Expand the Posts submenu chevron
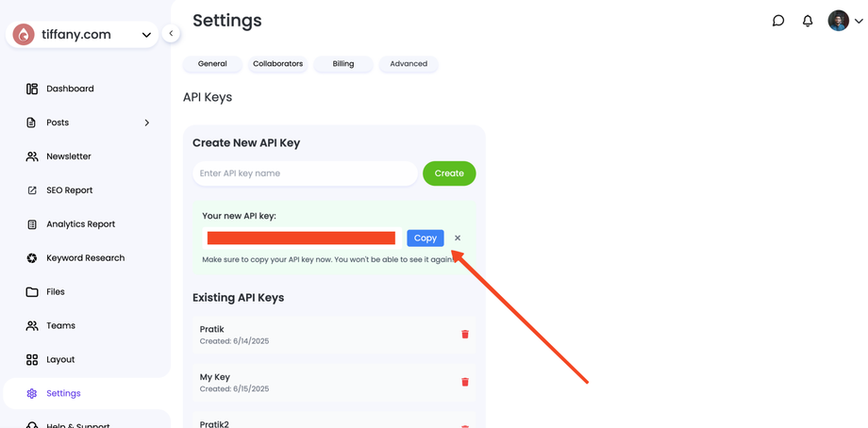The width and height of the screenshot is (868, 428). pos(147,123)
